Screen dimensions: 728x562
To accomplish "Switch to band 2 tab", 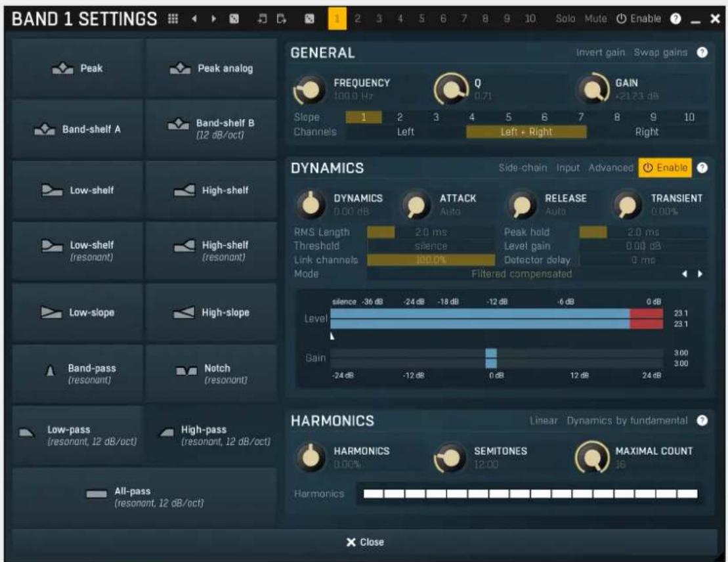I will pyautogui.click(x=358, y=18).
